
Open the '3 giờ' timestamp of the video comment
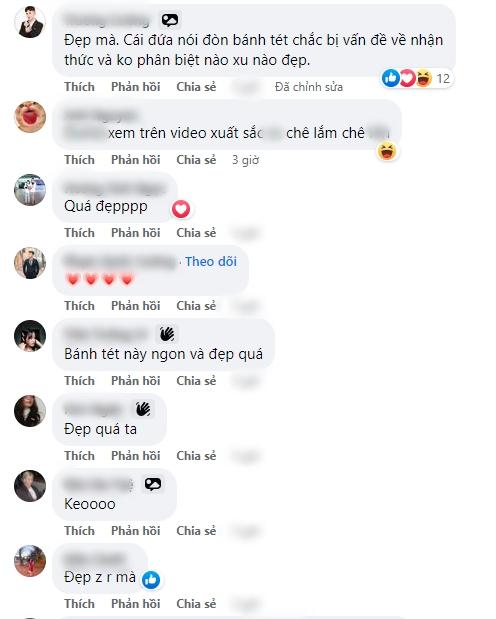[x=245, y=160]
